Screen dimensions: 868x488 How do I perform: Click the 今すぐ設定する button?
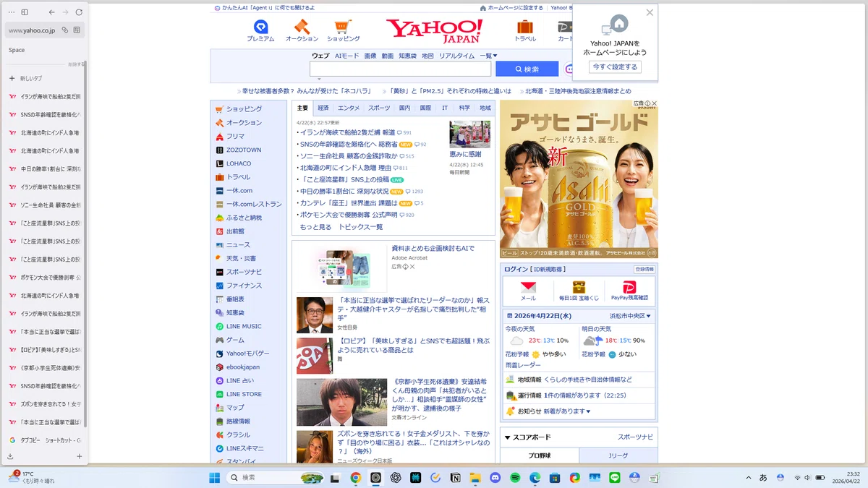tap(615, 67)
